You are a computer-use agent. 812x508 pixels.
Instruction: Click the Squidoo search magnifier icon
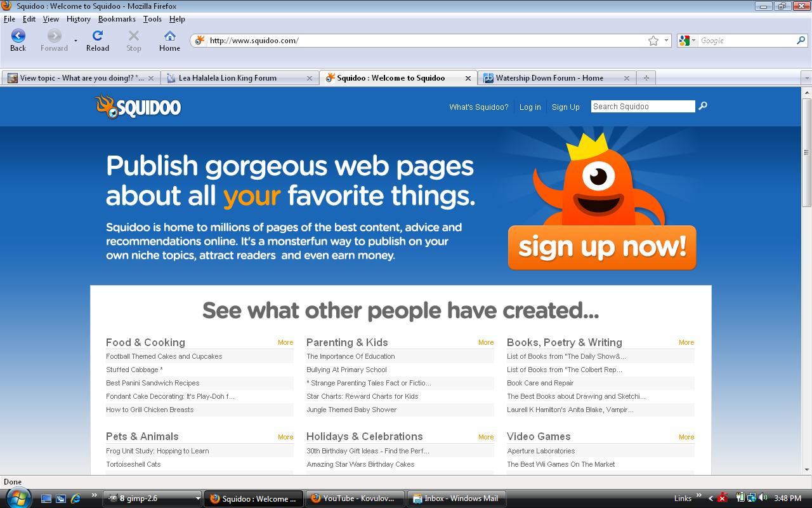tap(703, 106)
